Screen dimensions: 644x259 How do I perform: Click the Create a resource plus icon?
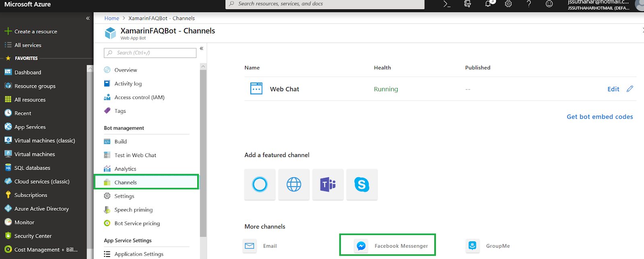click(x=8, y=31)
